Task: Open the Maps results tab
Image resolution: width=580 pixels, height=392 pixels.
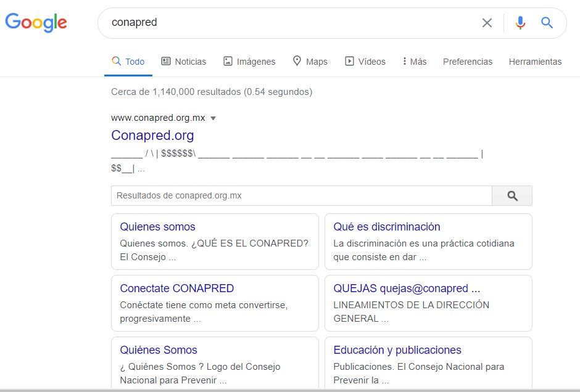Action: 310,62
